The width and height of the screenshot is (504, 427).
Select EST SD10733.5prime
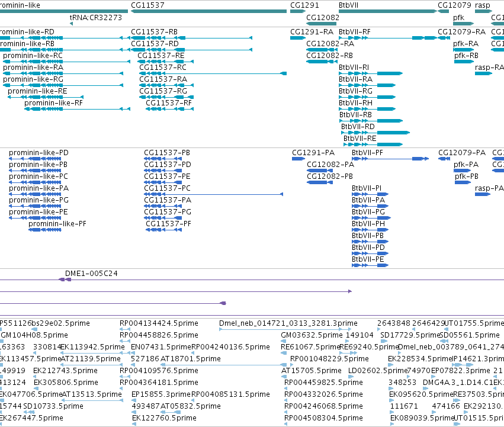[53, 406]
